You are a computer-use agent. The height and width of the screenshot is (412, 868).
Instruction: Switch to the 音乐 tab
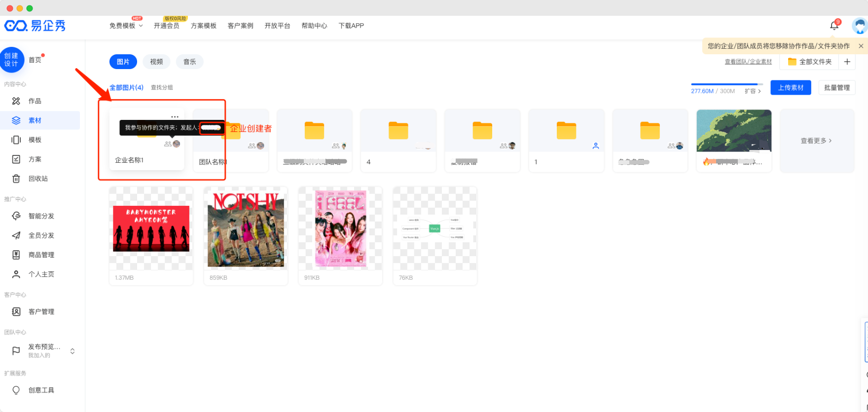pyautogui.click(x=190, y=62)
